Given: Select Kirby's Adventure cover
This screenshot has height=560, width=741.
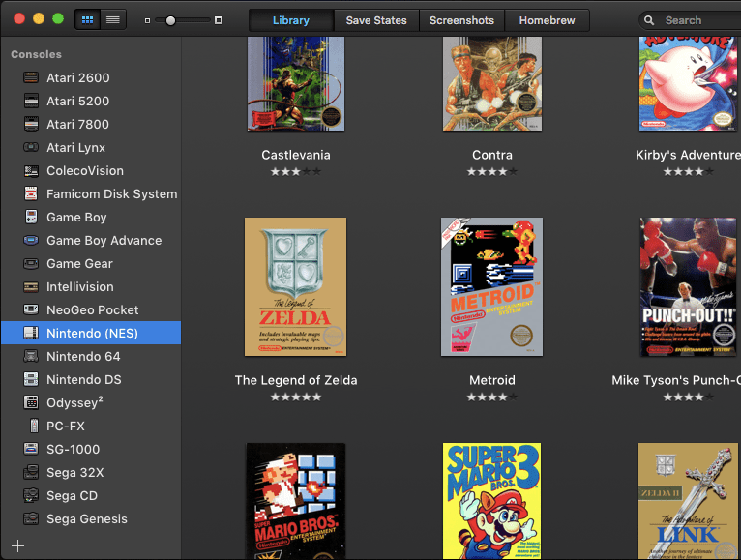Looking at the screenshot, I should [688, 83].
